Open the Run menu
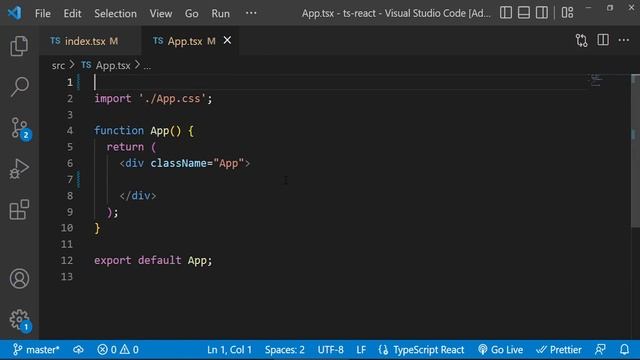 [220, 13]
